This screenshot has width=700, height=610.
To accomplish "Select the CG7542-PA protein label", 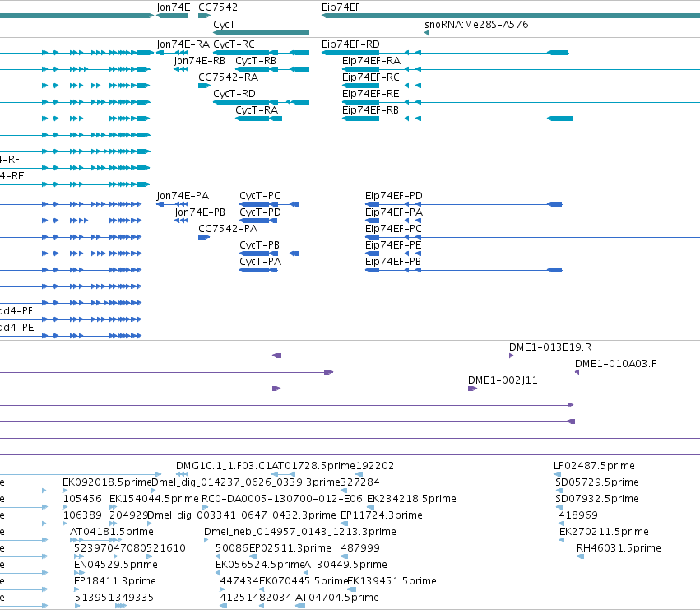I will (228, 229).
